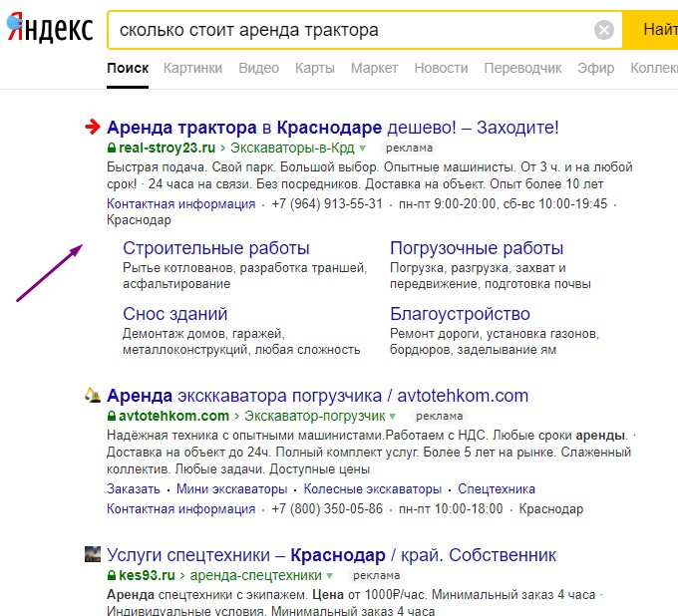
Task: Click the text 'Цена от 1000₽/час'
Action: [x=369, y=595]
